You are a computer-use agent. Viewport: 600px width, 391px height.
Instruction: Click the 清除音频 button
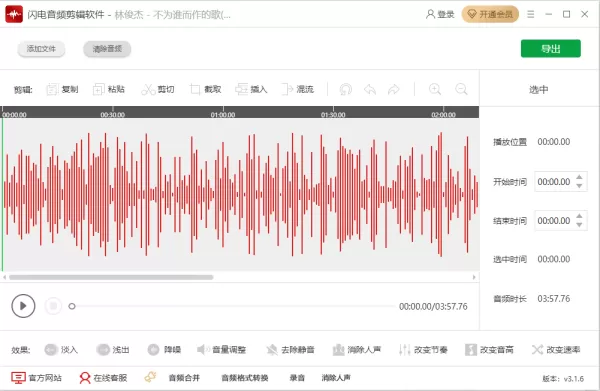tap(107, 49)
